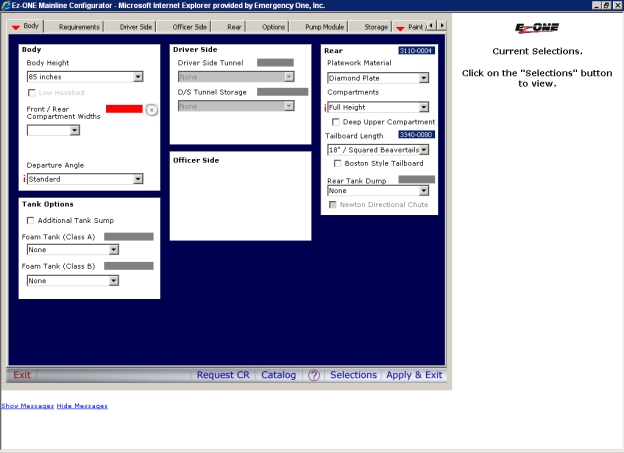
Task: Open the Catalog
Action: 279,375
